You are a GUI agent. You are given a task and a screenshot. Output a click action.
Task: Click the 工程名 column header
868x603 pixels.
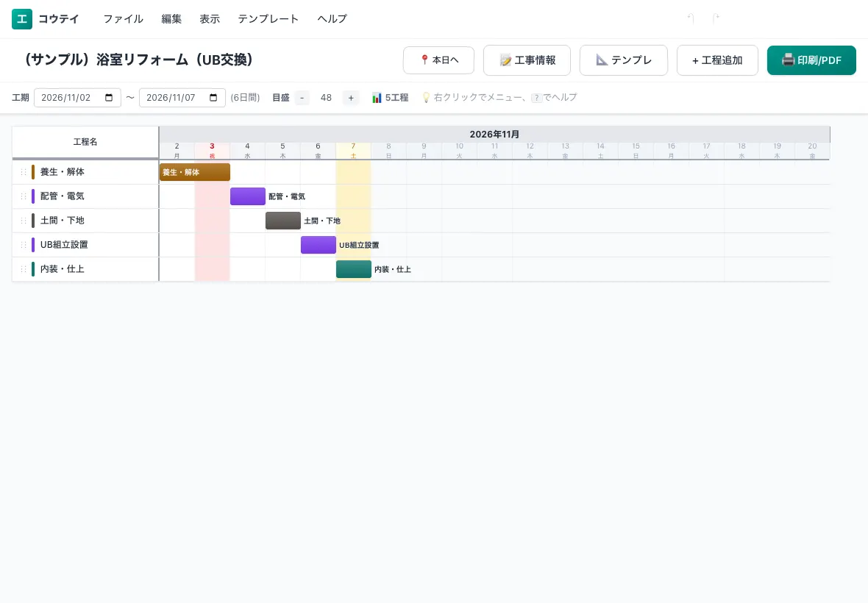pos(85,142)
